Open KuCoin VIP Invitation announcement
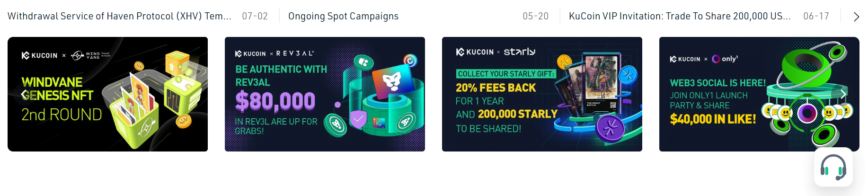 pyautogui.click(x=680, y=16)
